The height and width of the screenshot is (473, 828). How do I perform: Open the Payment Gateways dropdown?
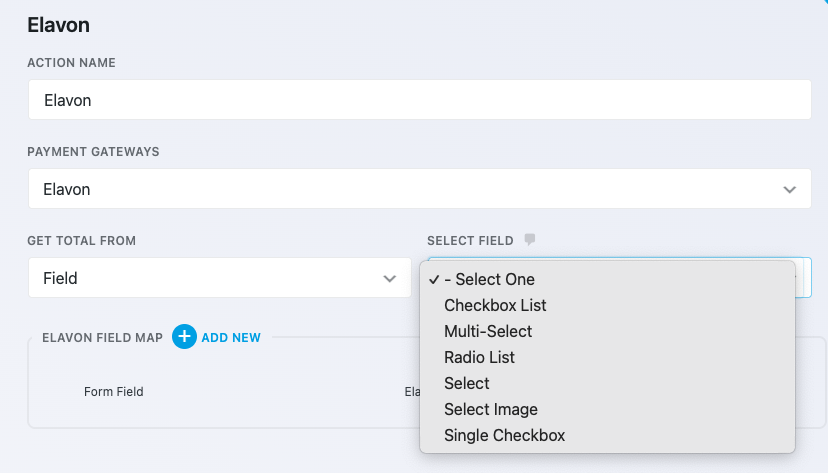click(419, 189)
